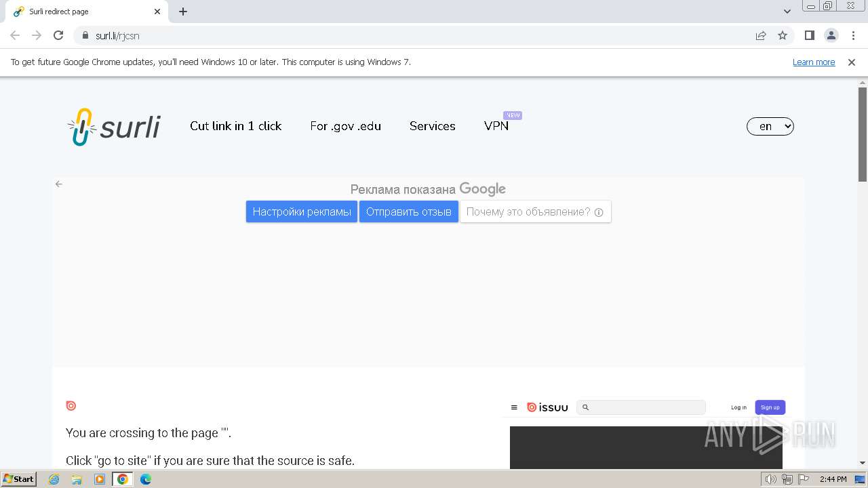Click the scrollbar down arrow
The height and width of the screenshot is (488, 868).
(863, 463)
